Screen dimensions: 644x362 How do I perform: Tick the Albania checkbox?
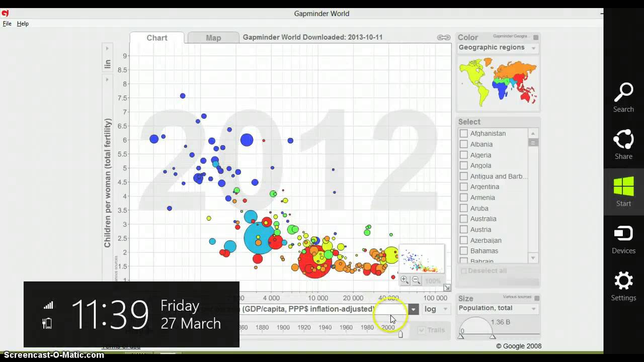[x=463, y=144]
